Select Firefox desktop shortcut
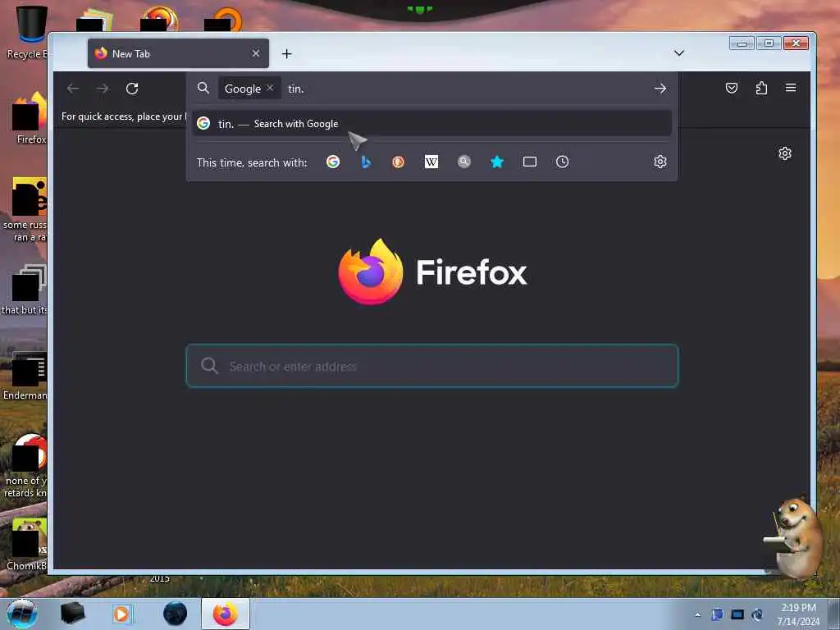Viewport: 840px width, 630px height. 29,118
